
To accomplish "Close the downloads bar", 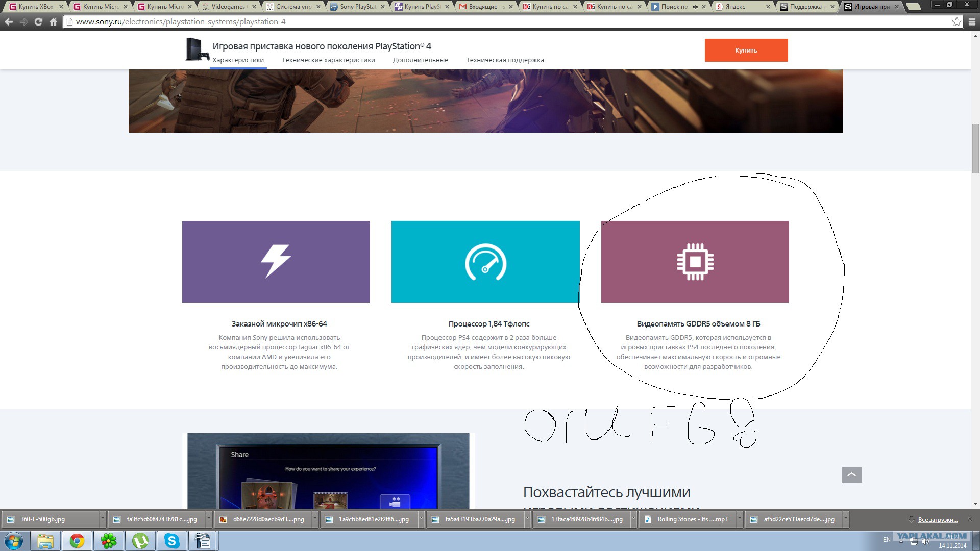I will pyautogui.click(x=970, y=519).
